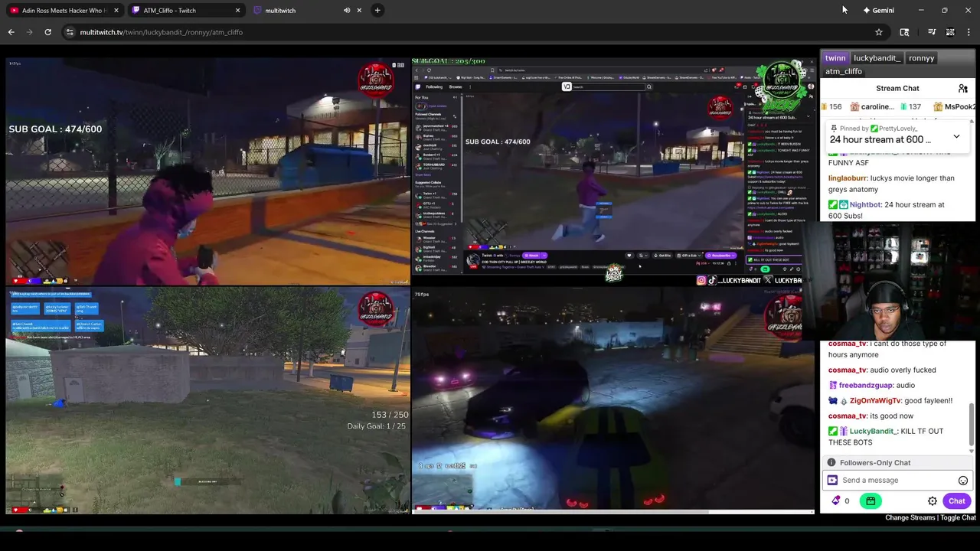
Task: Close the multitwitch tab
Action: tap(359, 10)
